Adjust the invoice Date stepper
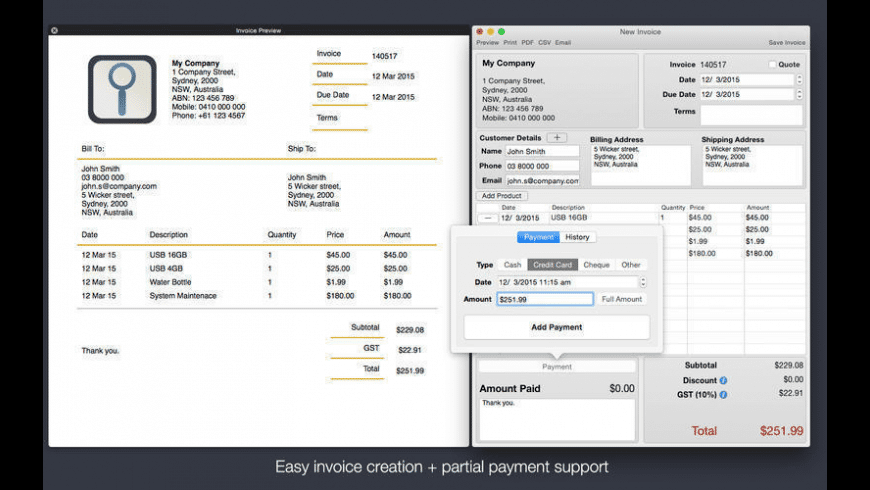870x490 pixels. (800, 80)
